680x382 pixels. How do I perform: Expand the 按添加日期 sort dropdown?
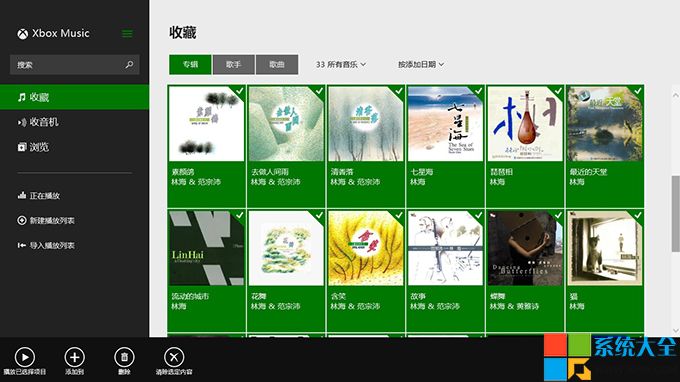(421, 65)
